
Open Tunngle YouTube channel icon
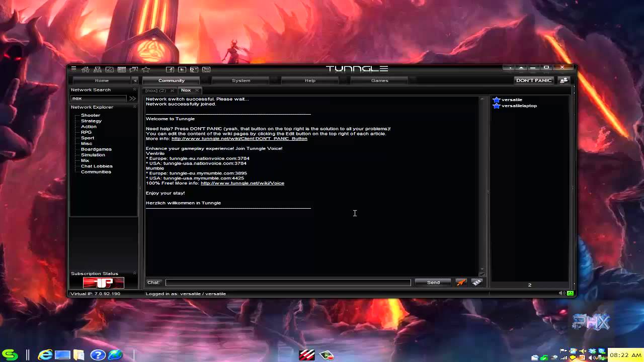pos(206,69)
